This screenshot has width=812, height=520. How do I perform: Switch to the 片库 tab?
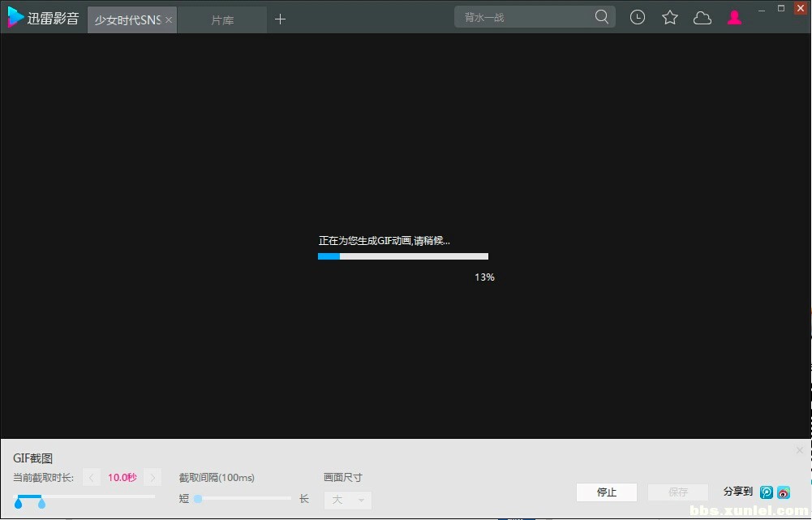(222, 20)
